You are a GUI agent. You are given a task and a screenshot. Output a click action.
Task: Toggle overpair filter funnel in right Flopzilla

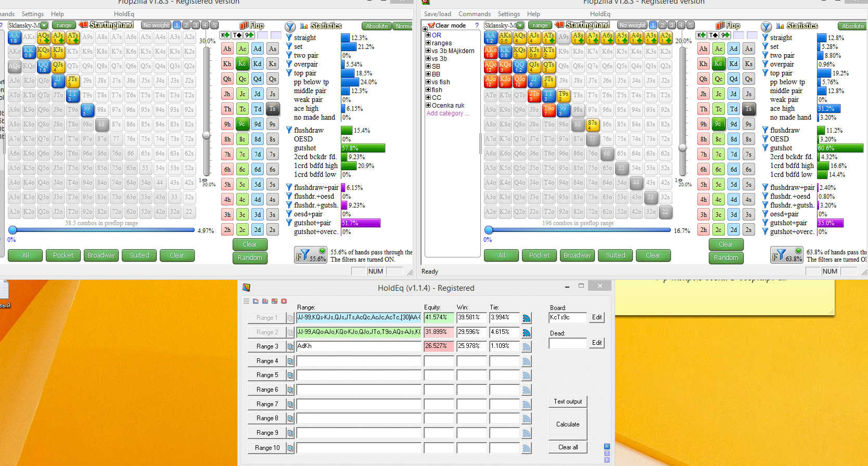[765, 64]
